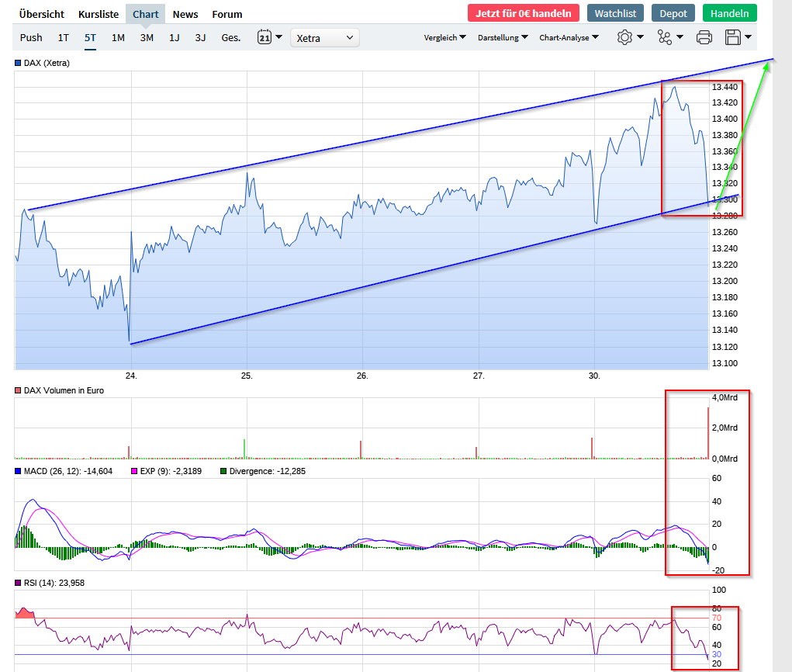Print the chart with printer icon
The height and width of the screenshot is (672, 792).
point(704,37)
